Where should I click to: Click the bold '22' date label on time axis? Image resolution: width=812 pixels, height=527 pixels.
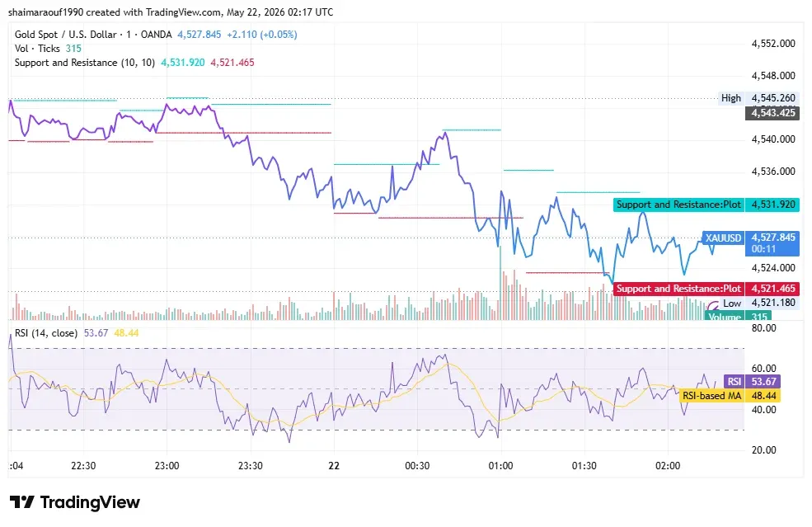point(334,466)
